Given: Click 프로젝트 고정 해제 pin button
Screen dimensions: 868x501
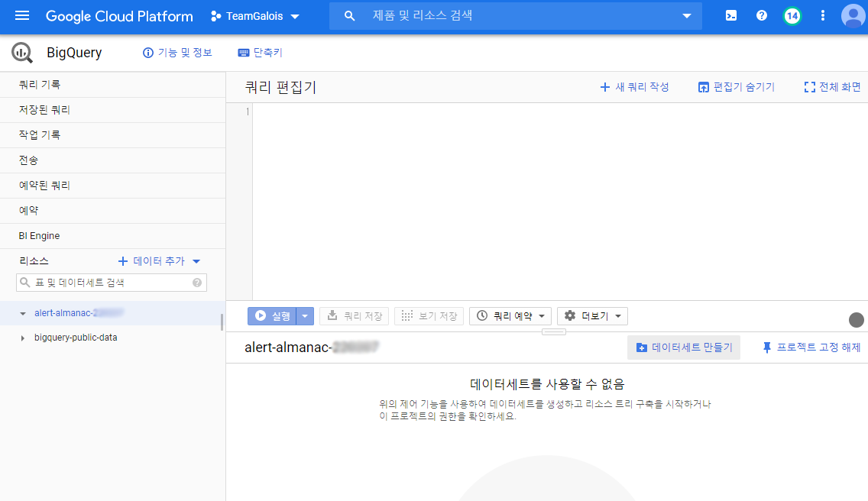Looking at the screenshot, I should 811,347.
